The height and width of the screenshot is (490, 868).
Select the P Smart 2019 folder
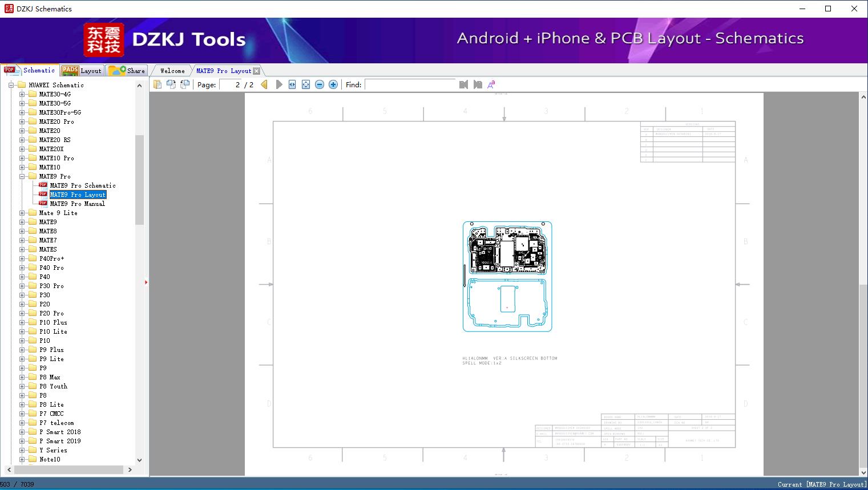click(x=60, y=441)
